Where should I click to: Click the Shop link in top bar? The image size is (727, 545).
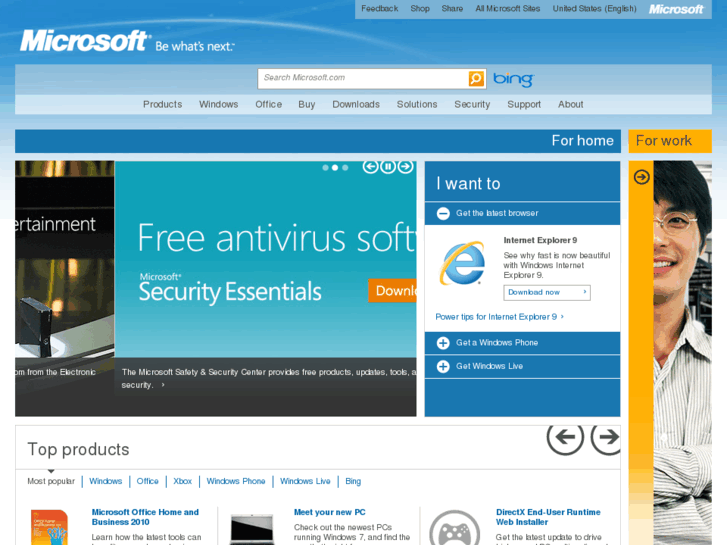pos(420,9)
